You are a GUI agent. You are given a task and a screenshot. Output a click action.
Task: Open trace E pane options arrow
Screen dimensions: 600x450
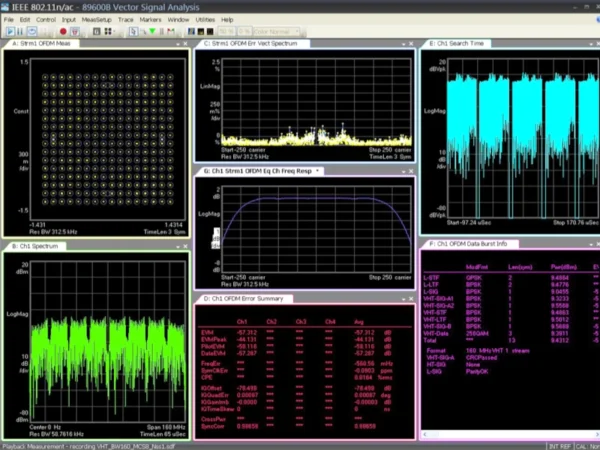(591, 44)
